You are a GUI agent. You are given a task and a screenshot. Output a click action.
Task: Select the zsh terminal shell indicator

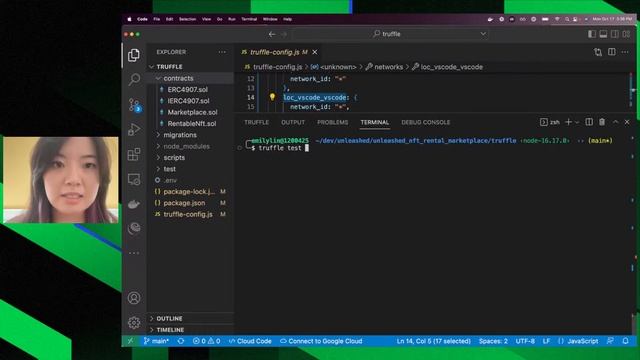(x=550, y=122)
